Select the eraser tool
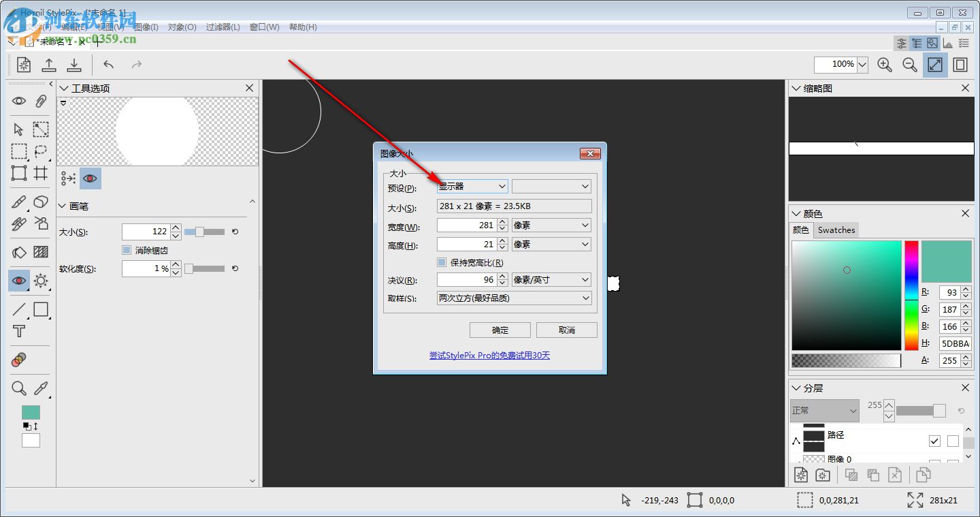Image resolution: width=980 pixels, height=517 pixels. pyautogui.click(x=41, y=202)
